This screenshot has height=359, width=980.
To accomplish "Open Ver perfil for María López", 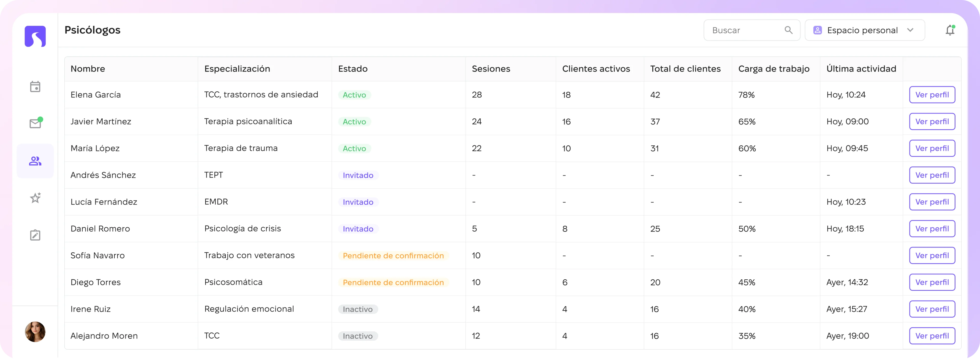I will pos(932,148).
